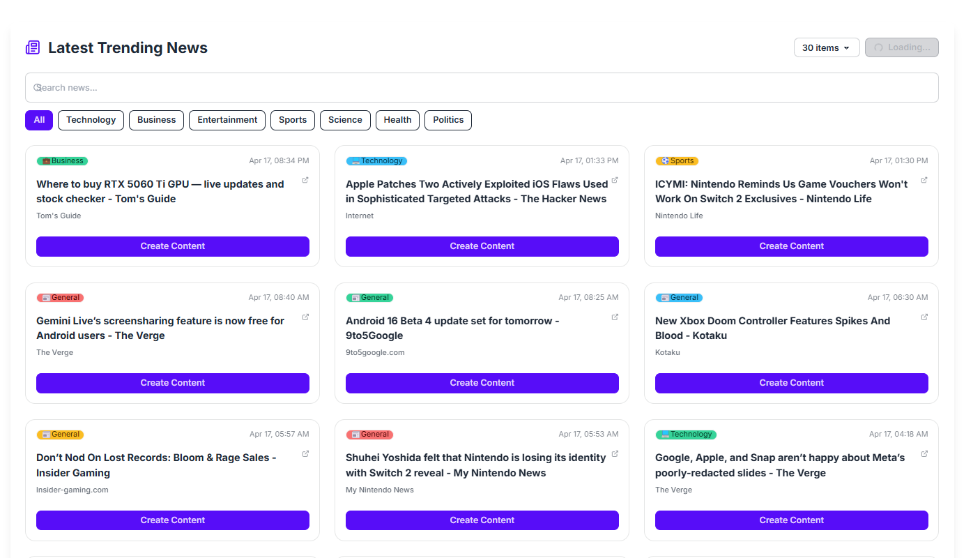Create Content for Android 16 Beta 4 article
This screenshot has height=558, width=980.
click(482, 383)
